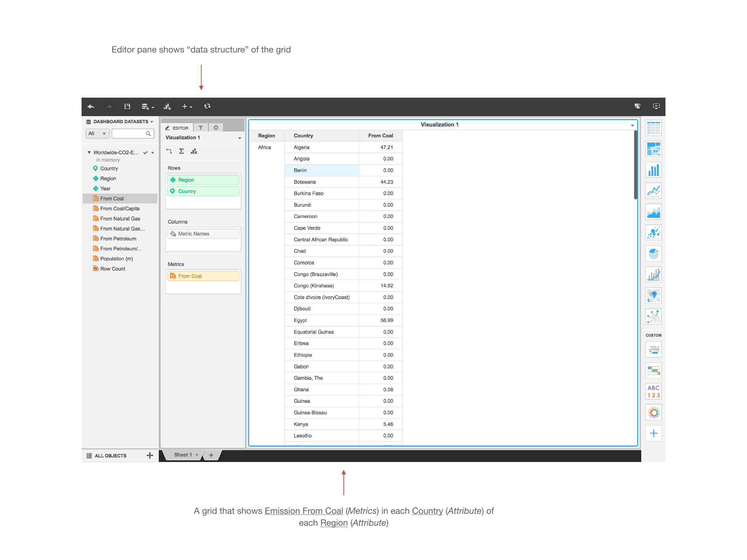This screenshot has width=747, height=560.
Task: Click the Insert Visualization icon in the toolbar
Action: click(x=167, y=107)
